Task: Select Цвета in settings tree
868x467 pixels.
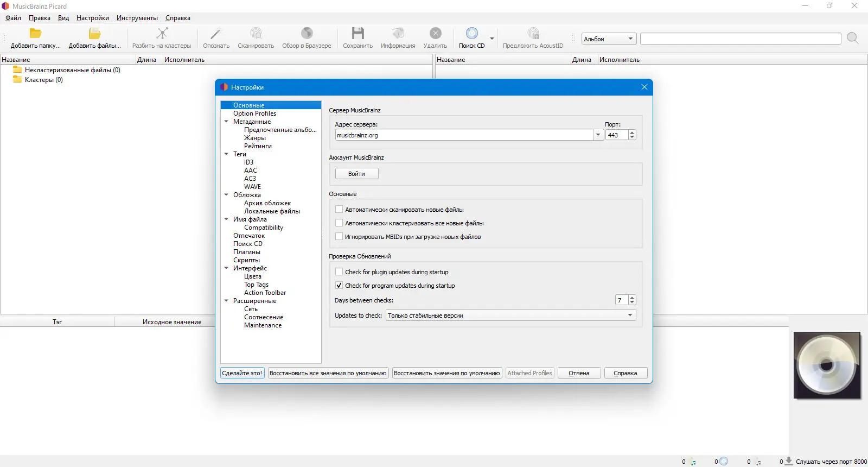Action: 253,276
